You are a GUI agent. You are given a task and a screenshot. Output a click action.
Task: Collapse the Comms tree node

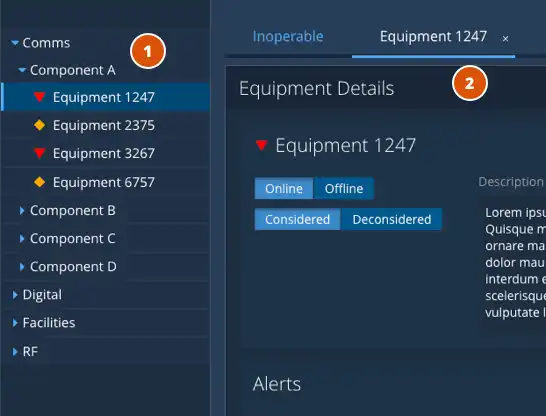coord(15,43)
